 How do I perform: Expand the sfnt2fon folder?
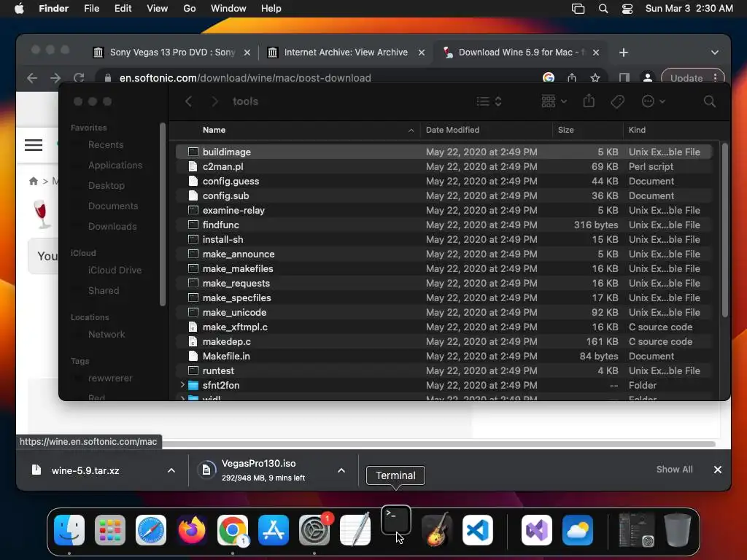tap(182, 385)
